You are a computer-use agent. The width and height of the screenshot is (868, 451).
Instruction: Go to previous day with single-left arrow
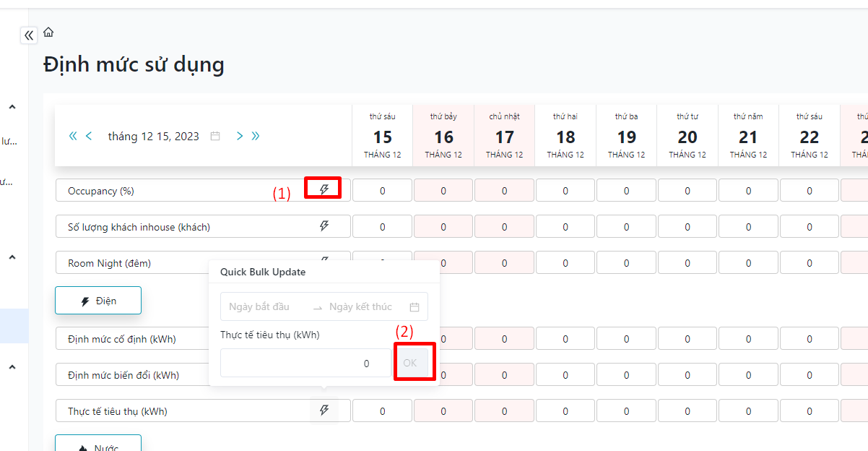[89, 136]
